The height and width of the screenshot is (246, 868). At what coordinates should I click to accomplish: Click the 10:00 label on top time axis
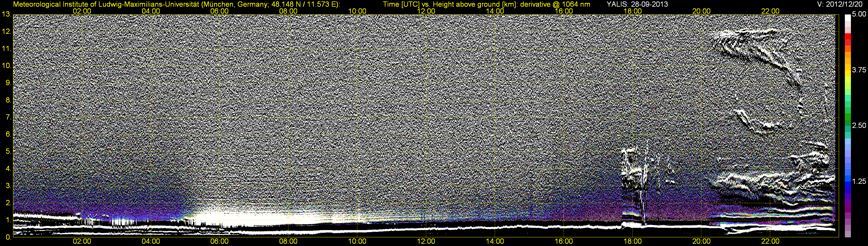[x=357, y=11]
